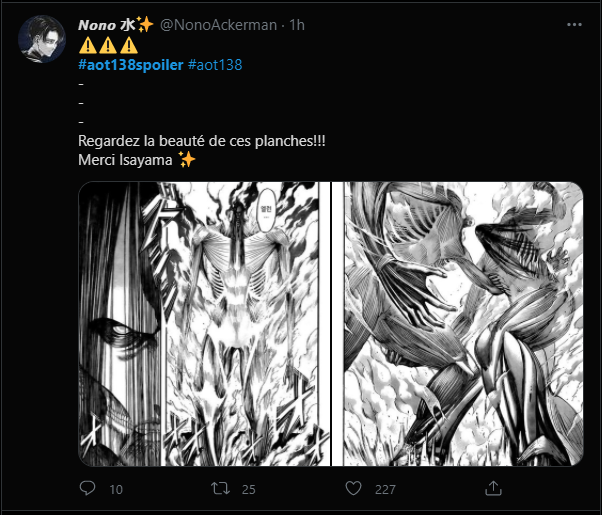
Task: Click the warning sign emojis row
Action: [107, 45]
